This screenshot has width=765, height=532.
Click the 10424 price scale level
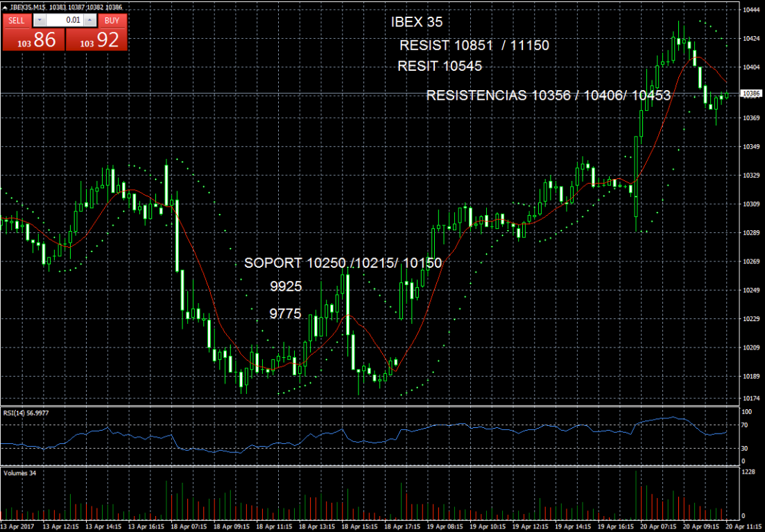pyautogui.click(x=750, y=39)
